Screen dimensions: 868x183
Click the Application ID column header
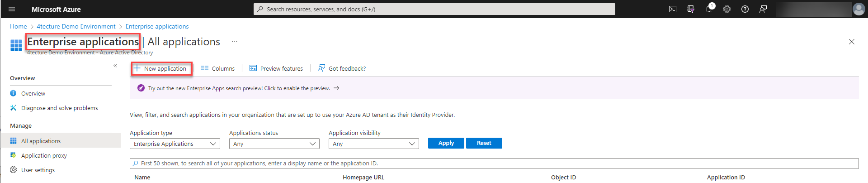(726, 178)
